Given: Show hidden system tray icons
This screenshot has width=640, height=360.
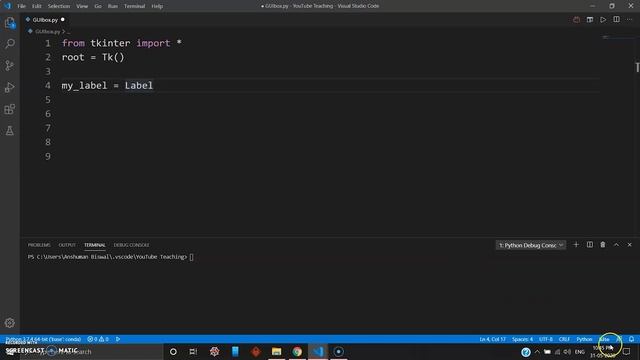Looking at the screenshot, I should pyautogui.click(x=537, y=352).
